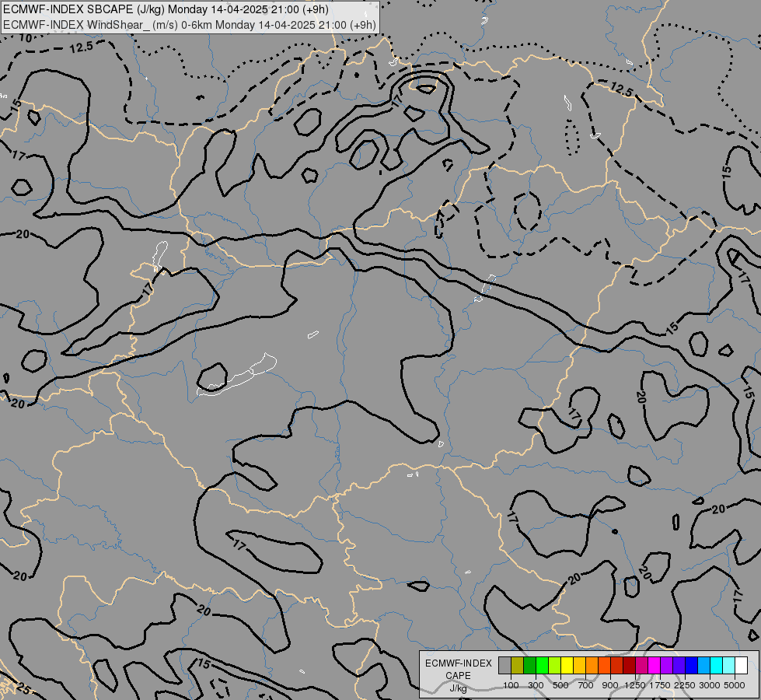
Task: Click the legend value 2250
Action: pyautogui.click(x=685, y=685)
